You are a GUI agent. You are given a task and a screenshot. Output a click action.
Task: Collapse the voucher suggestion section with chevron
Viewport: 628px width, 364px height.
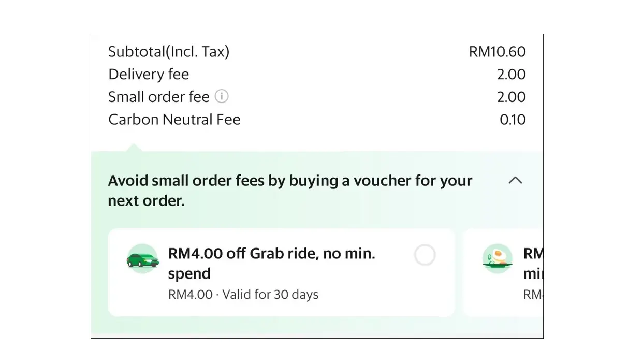515,180
